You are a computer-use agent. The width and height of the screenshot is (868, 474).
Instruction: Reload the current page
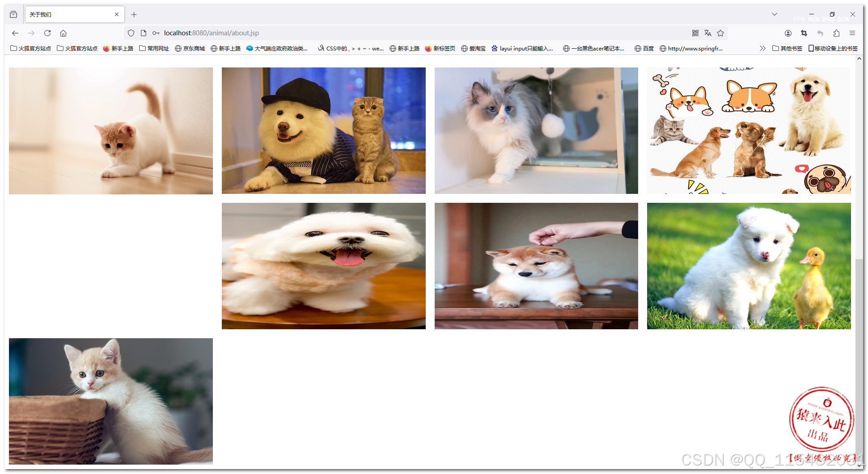click(x=47, y=33)
